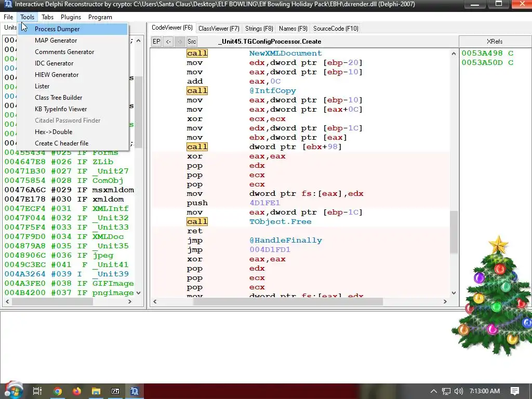This screenshot has height=399, width=532.
Task: Select IDC Generator menu entry
Action: coord(73,63)
